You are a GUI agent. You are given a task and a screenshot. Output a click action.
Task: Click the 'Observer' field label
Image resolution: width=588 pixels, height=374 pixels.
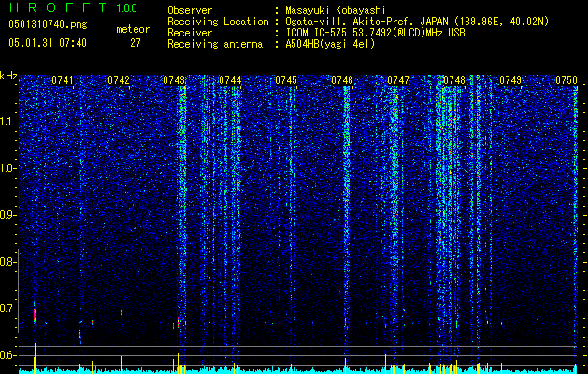coord(190,10)
